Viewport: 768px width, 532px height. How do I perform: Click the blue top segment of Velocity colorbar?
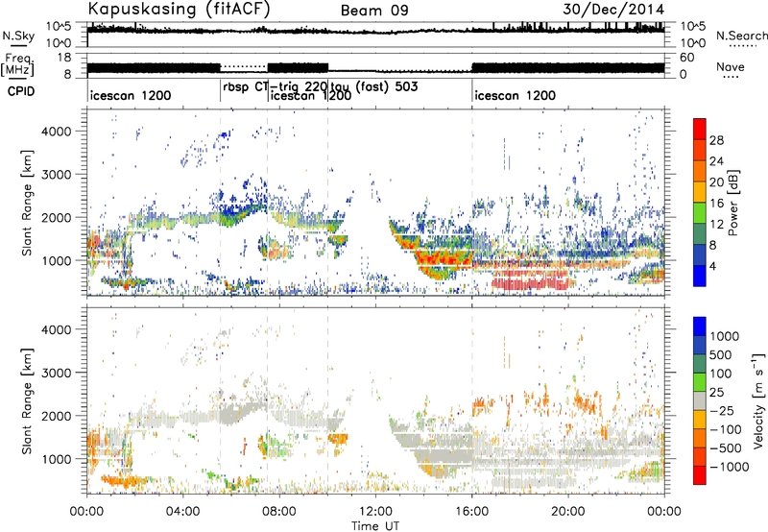[x=700, y=326]
